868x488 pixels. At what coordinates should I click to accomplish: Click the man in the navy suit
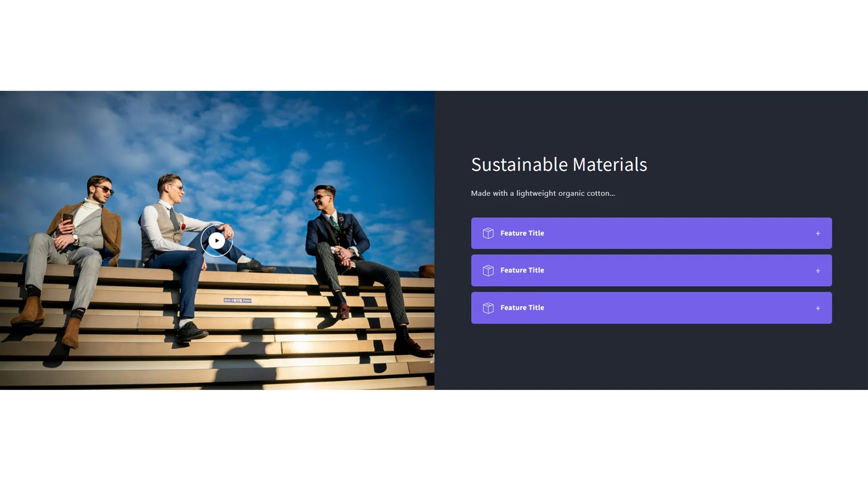coord(357,267)
